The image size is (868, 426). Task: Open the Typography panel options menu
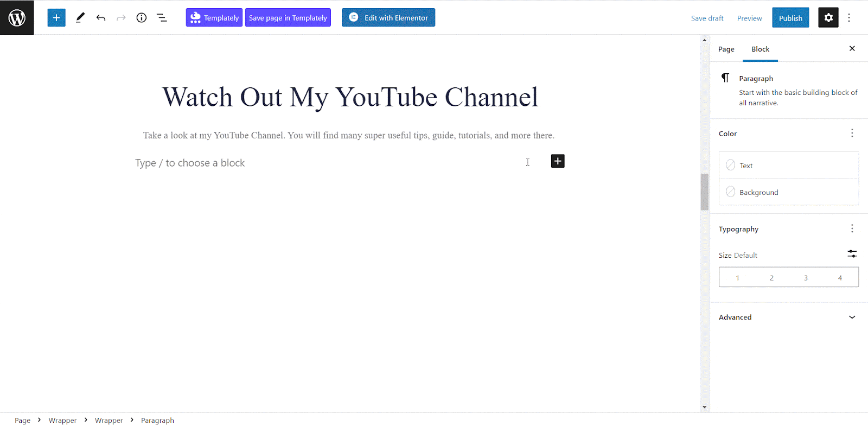[x=852, y=229]
